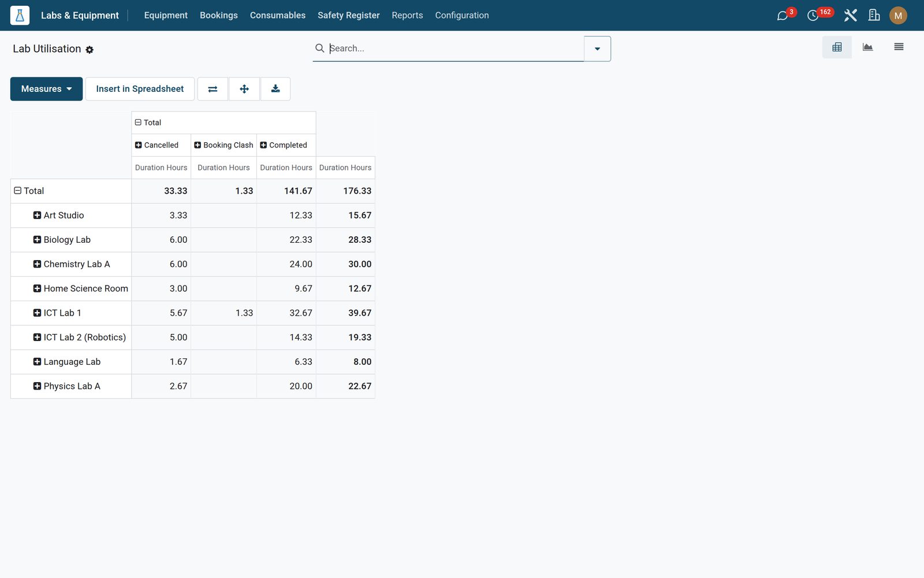Toggle the search options dropdown arrow
The width and height of the screenshot is (924, 578).
coord(597,49)
